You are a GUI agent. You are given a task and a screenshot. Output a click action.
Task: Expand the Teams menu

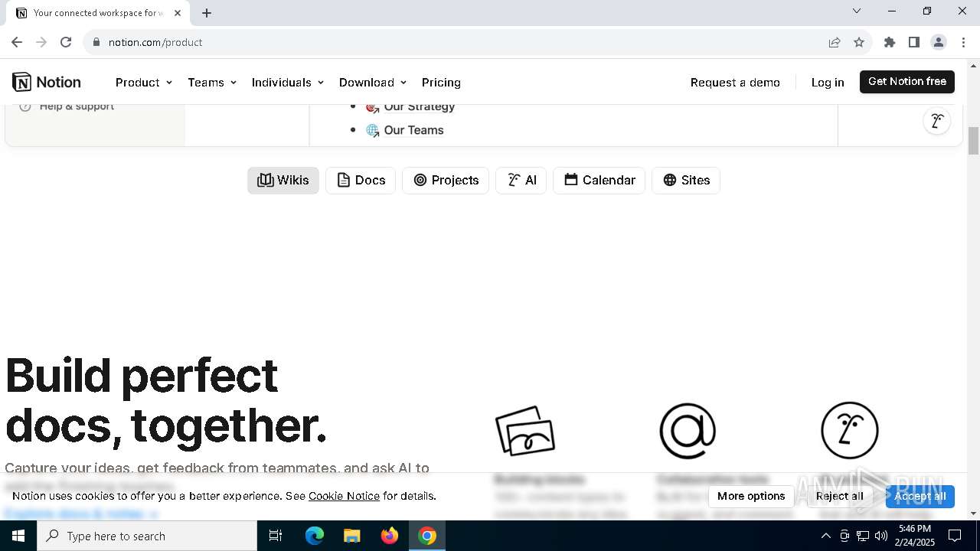tap(212, 82)
